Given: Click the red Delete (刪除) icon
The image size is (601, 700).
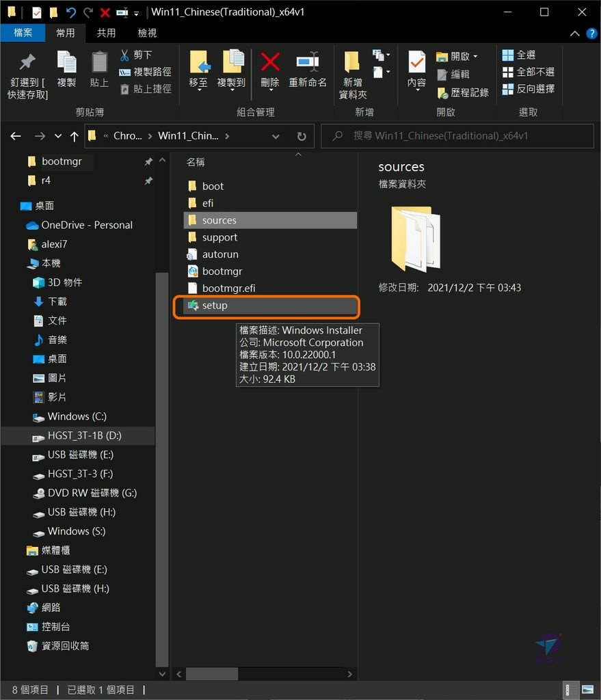Looking at the screenshot, I should pos(270,62).
